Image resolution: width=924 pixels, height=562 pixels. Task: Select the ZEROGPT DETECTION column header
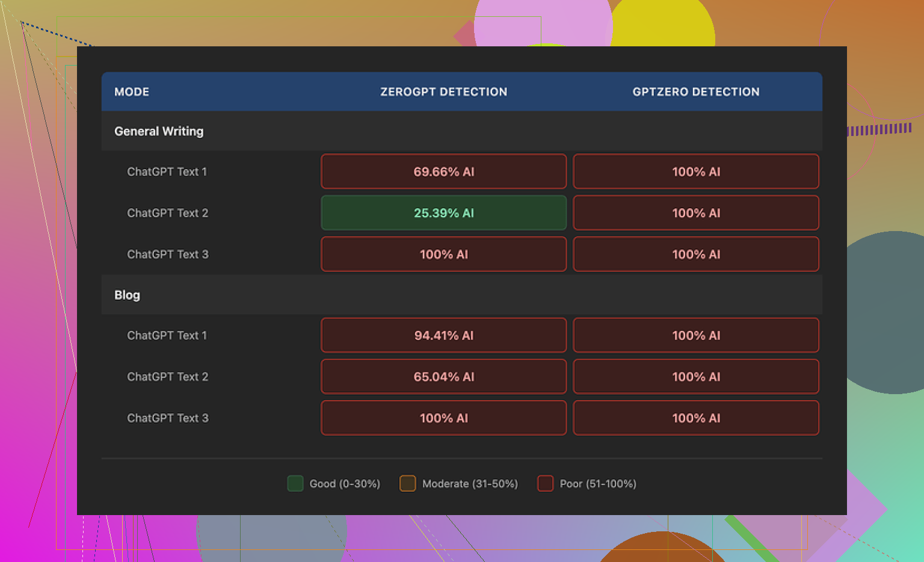coord(443,92)
